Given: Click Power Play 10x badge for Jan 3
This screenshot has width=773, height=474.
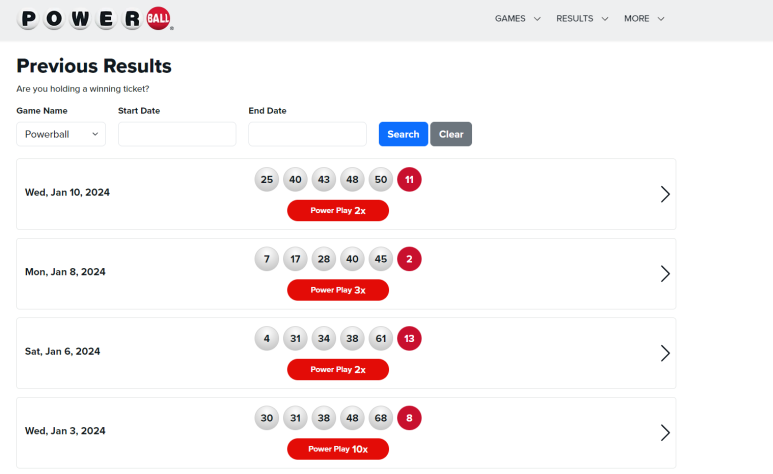Looking at the screenshot, I should pos(338,449).
